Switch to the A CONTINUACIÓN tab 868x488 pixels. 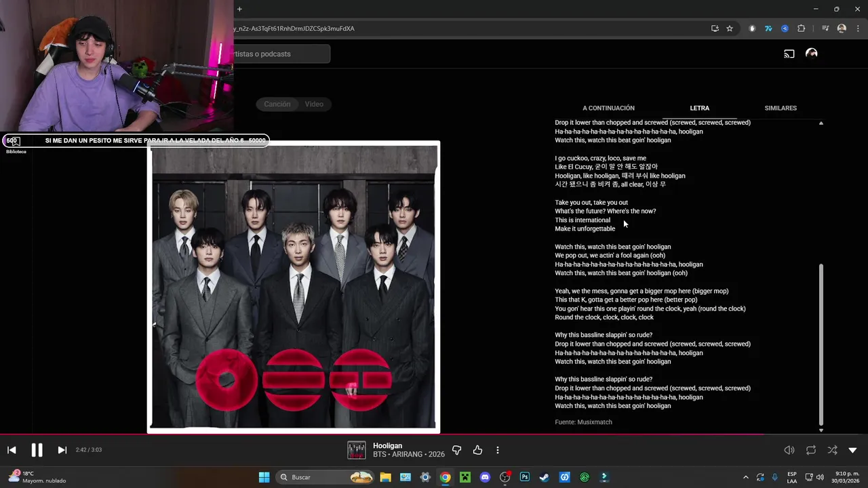[x=608, y=108]
